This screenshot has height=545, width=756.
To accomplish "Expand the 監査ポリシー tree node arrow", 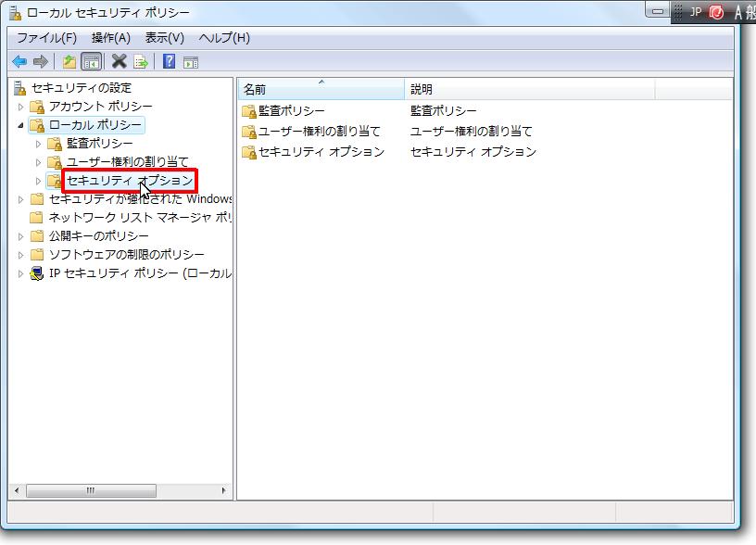I will 39,144.
